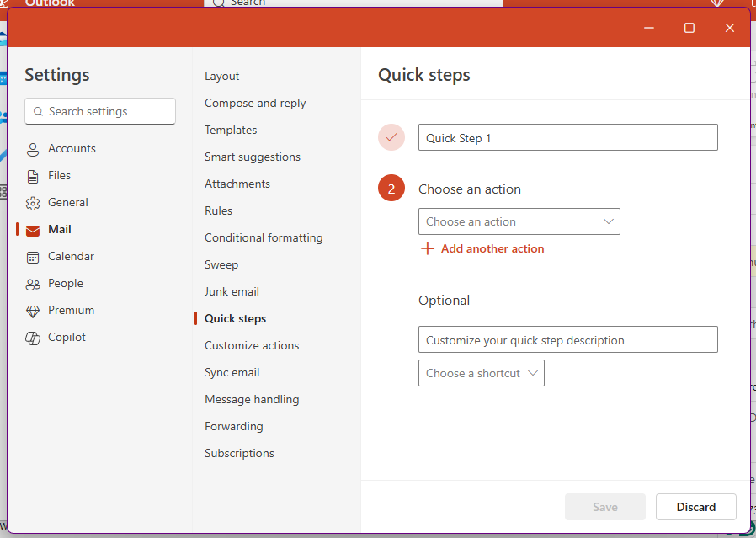Click the search magnifier icon in settings

(x=38, y=111)
